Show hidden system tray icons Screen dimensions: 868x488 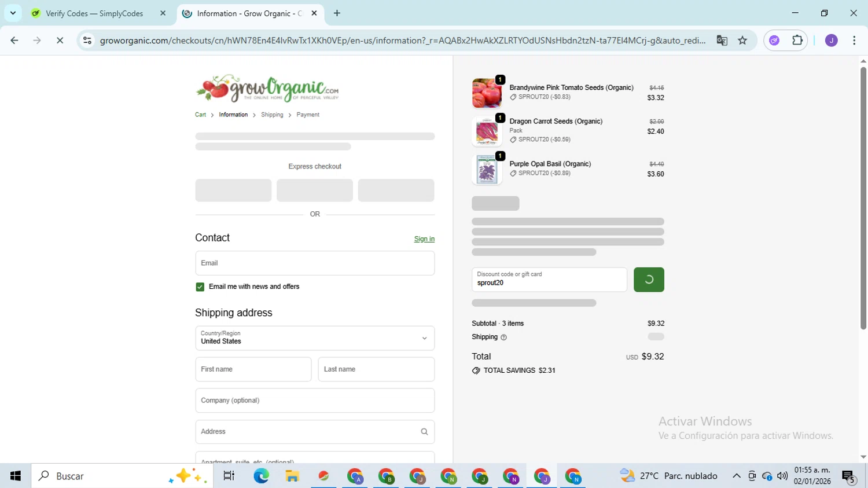pyautogui.click(x=736, y=476)
